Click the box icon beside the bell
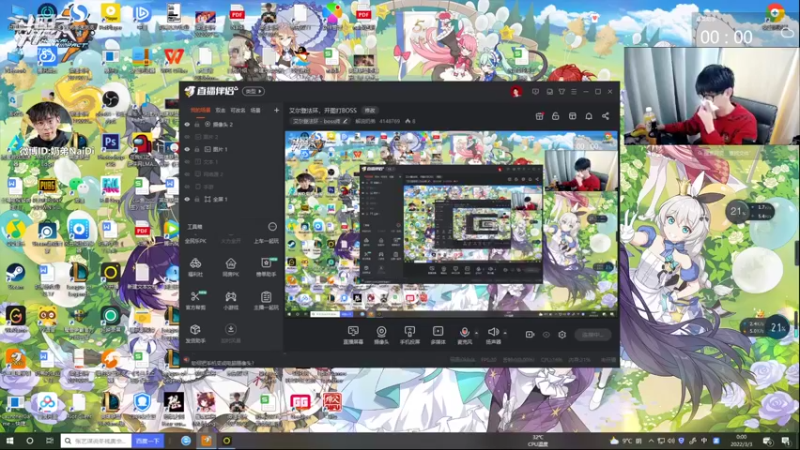Image resolution: width=800 pixels, height=450 pixels. coord(572,116)
